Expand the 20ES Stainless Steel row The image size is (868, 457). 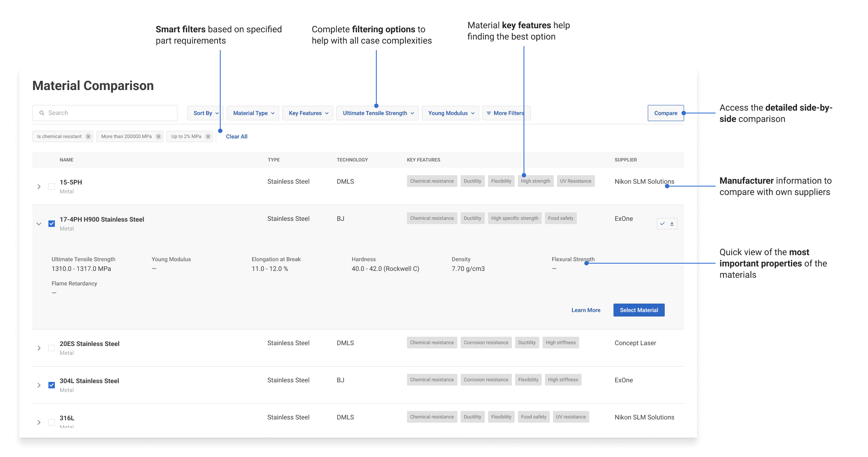pos(39,348)
